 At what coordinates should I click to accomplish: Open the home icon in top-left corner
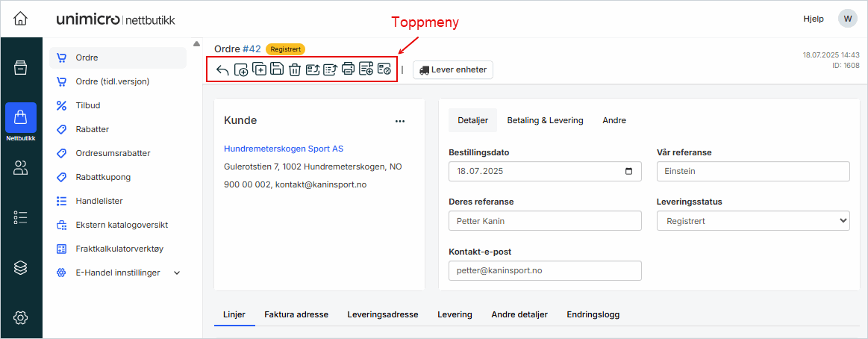[x=21, y=19]
